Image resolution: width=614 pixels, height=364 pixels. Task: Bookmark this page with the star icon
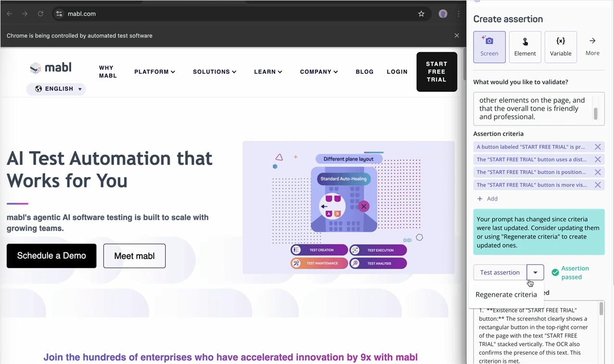pyautogui.click(x=421, y=14)
